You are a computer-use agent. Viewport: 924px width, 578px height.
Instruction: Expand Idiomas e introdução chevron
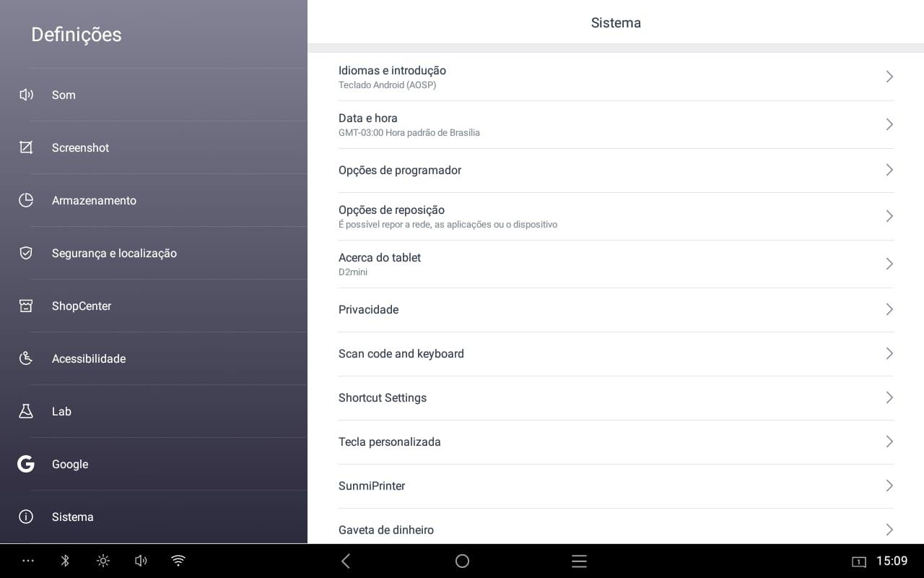(x=889, y=77)
